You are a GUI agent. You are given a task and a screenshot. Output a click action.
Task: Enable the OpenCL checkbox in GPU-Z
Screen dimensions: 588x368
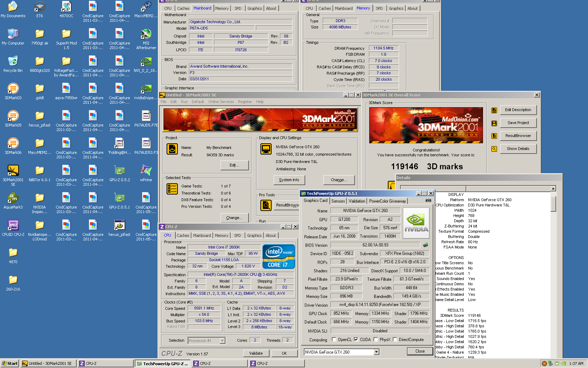[x=334, y=339]
